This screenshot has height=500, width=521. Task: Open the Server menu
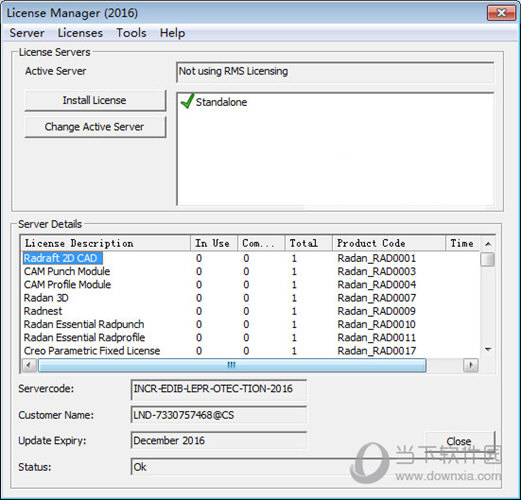click(x=27, y=33)
